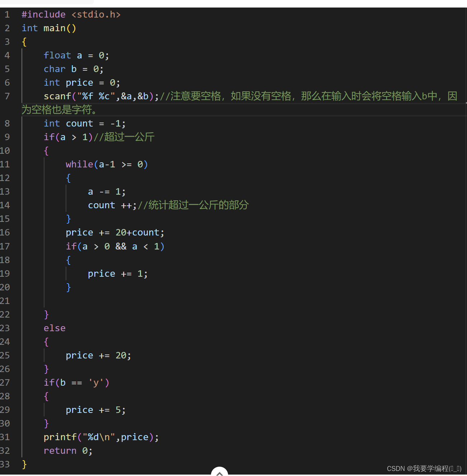Click 'return 0;' statement
Screen dimensions: 467x476
point(68,451)
